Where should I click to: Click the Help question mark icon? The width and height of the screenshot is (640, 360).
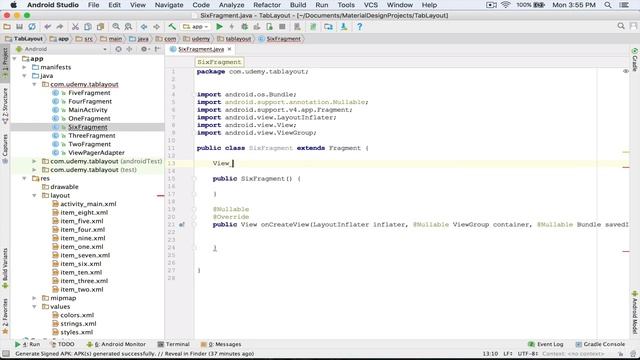pyautogui.click(x=360, y=27)
